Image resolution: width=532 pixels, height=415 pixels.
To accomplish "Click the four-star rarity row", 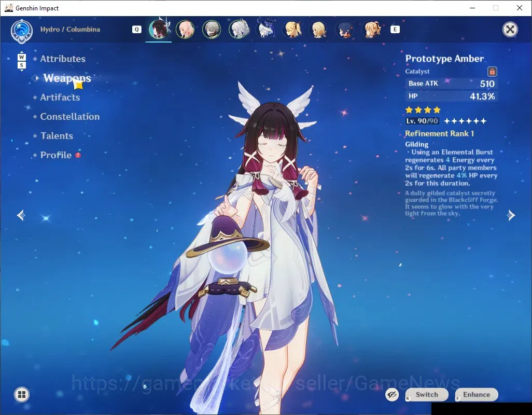I will (423, 109).
